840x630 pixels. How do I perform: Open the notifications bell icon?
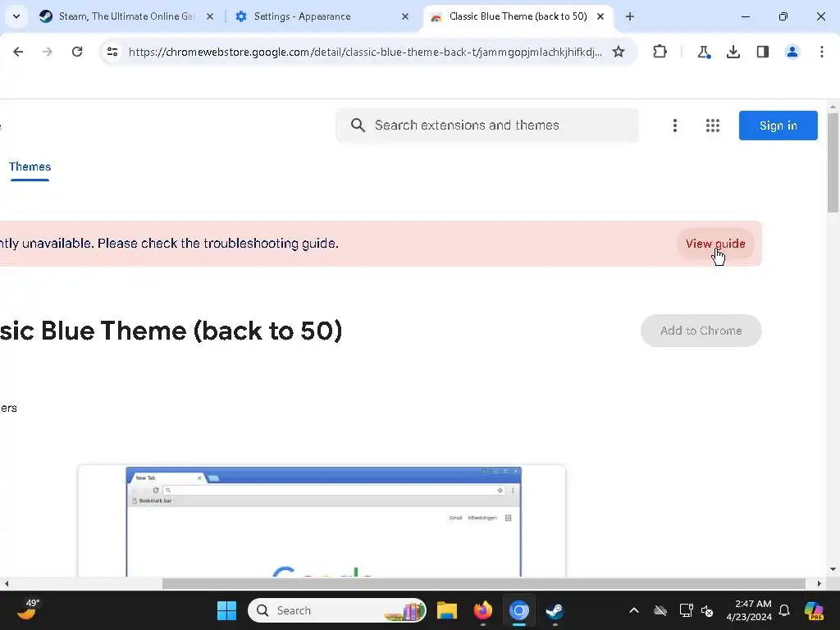coord(784,610)
